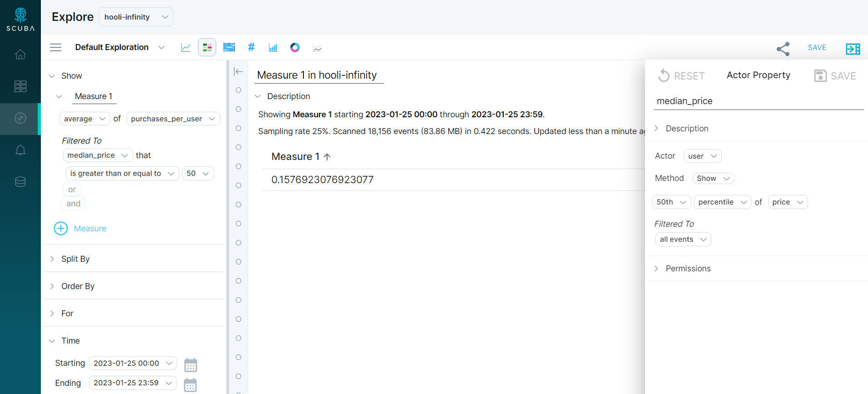
Task: Select the donut pie chart view
Action: pyautogui.click(x=295, y=47)
